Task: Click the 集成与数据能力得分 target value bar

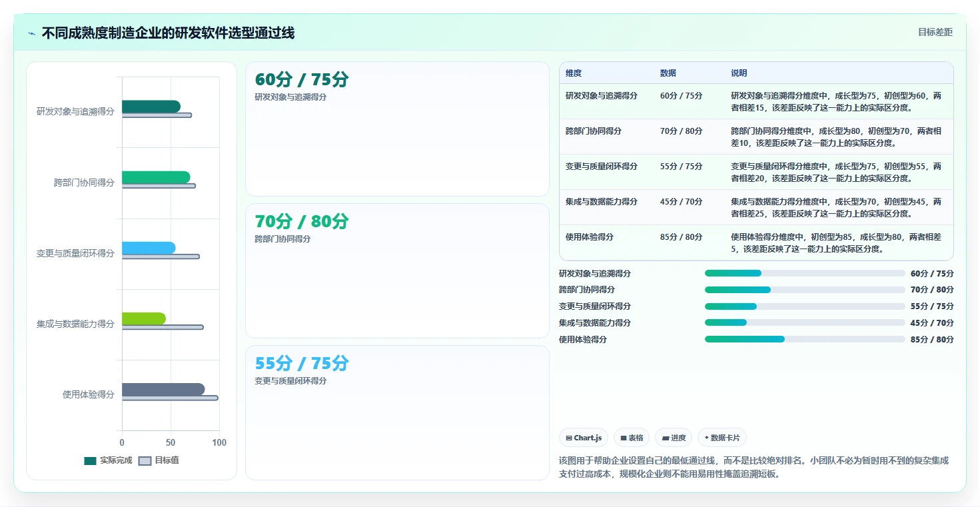Action: tap(163, 327)
